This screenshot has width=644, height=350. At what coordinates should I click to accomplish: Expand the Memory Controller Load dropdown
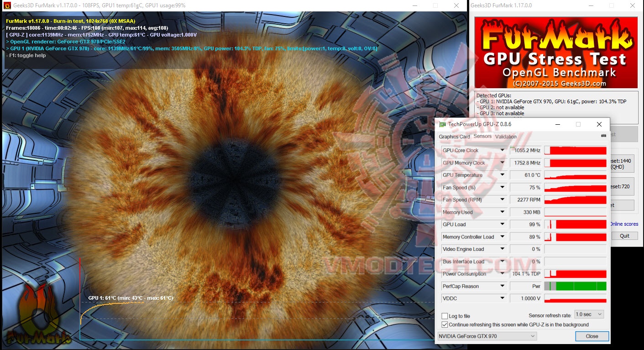pyautogui.click(x=503, y=237)
